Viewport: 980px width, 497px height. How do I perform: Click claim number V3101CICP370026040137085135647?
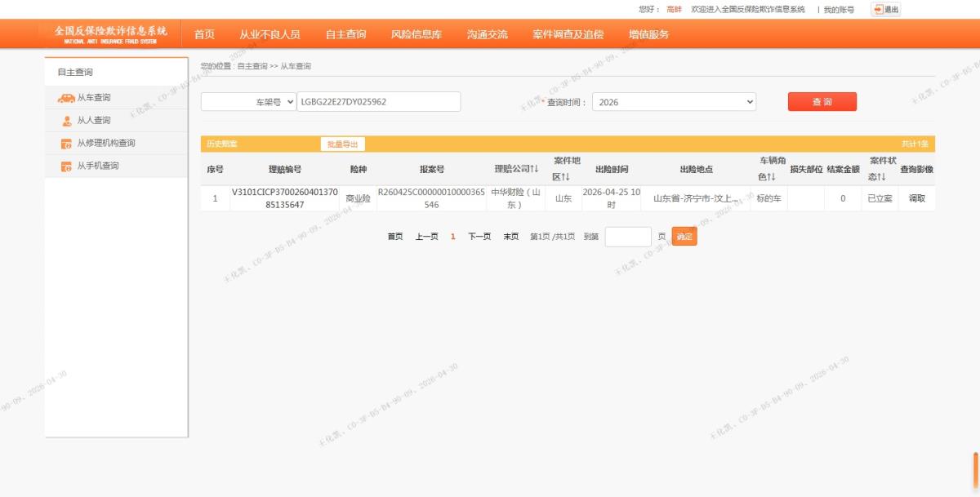[x=285, y=198]
